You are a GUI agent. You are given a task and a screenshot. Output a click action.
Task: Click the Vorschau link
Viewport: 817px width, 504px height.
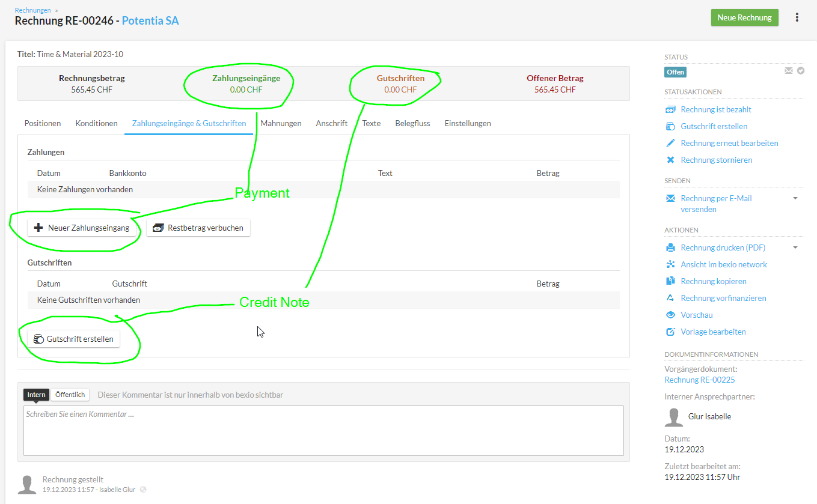[x=697, y=315]
